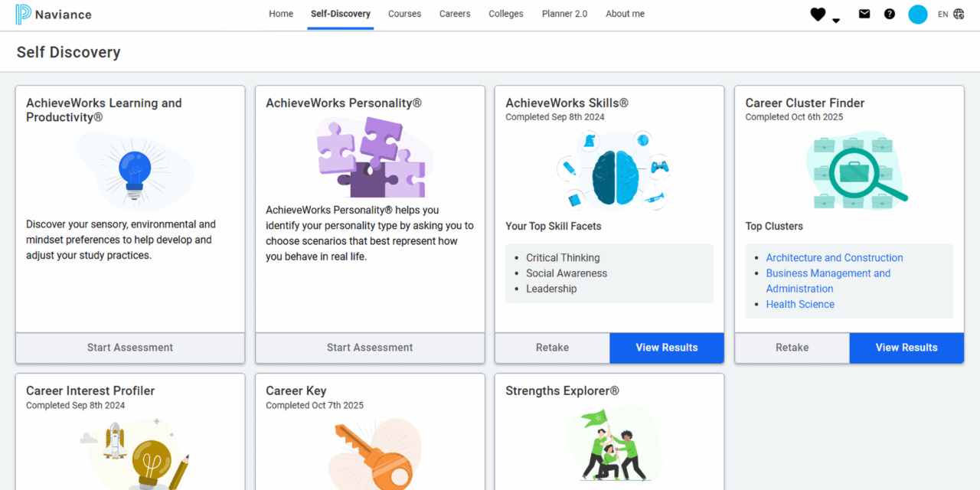Image resolution: width=980 pixels, height=490 pixels.
Task: Go to the Home tab
Action: [281, 14]
